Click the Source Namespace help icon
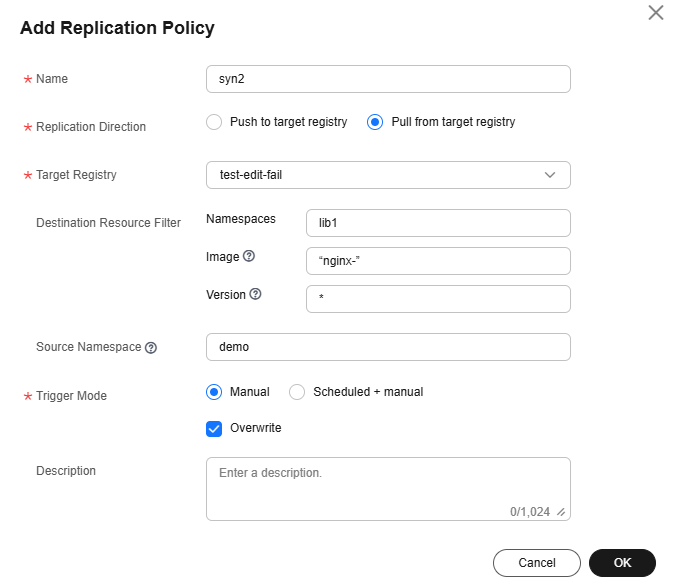679x586 pixels. [x=151, y=348]
